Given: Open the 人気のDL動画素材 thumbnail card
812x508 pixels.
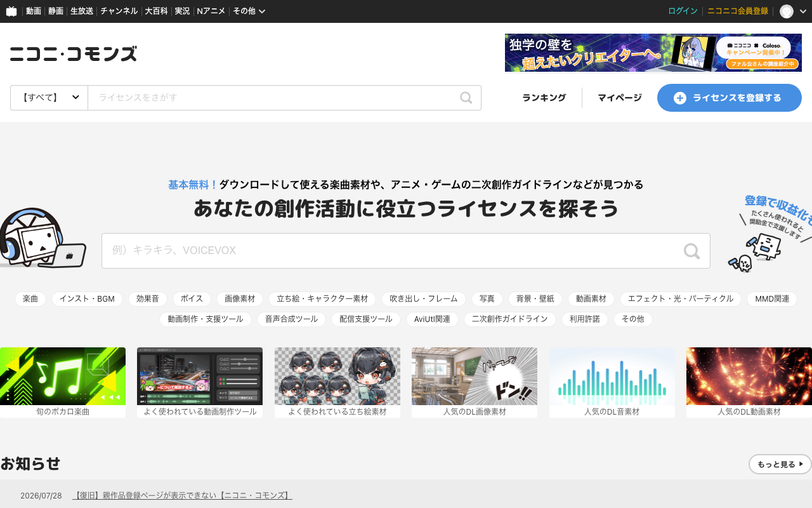Looking at the screenshot, I should 749,382.
